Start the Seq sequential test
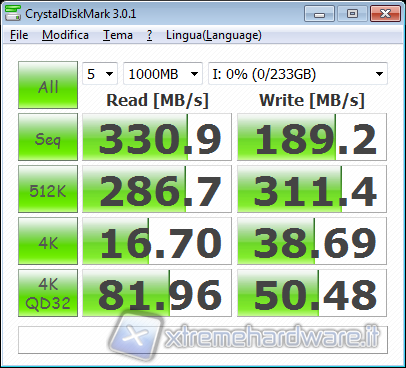 (x=48, y=137)
